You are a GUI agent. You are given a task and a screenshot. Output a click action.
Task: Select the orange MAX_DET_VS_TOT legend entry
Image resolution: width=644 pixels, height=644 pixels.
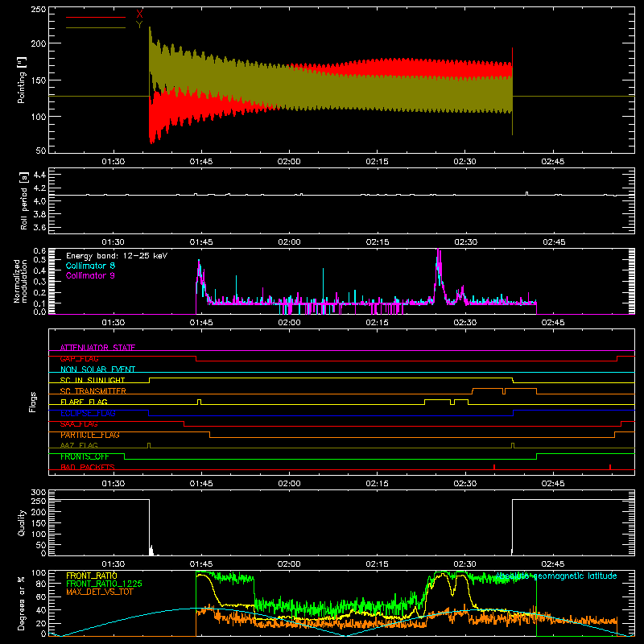coord(99,592)
